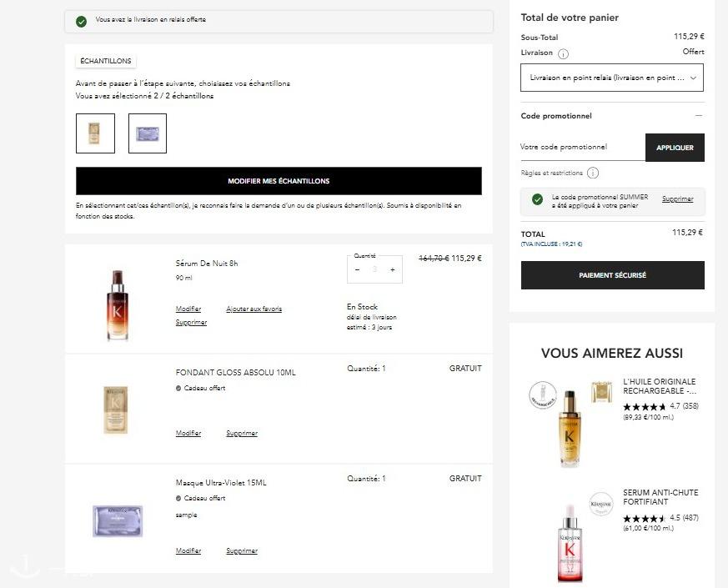Select the purple Masque sample thumbnail
Image resolution: width=728 pixels, height=588 pixels.
tap(148, 133)
